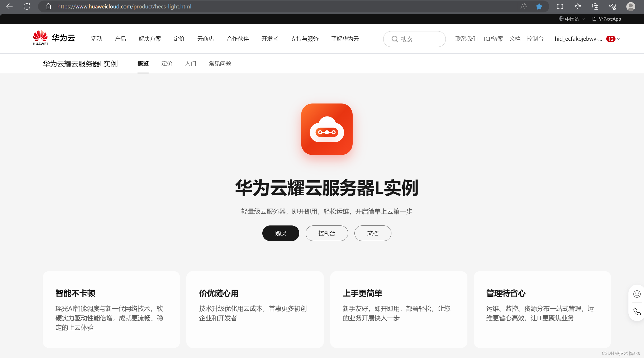Select the 概览 tab
Screen dimensions: 644x358
pos(143,64)
